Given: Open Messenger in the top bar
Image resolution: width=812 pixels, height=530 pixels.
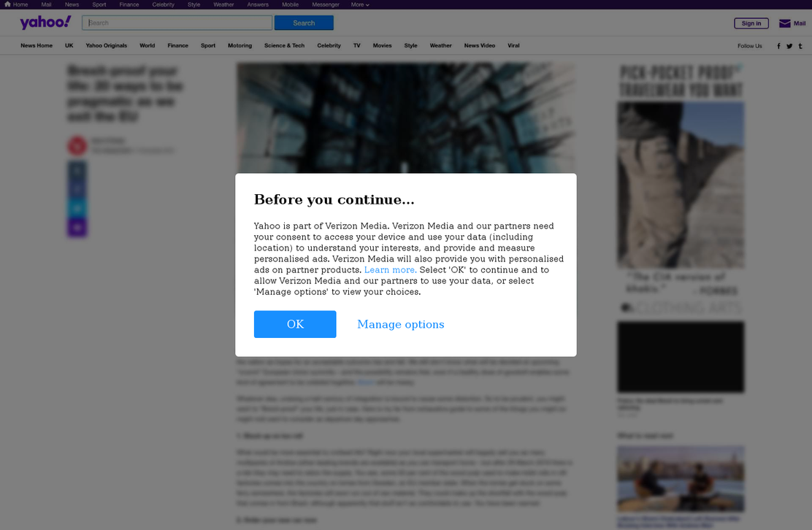Looking at the screenshot, I should [326, 4].
